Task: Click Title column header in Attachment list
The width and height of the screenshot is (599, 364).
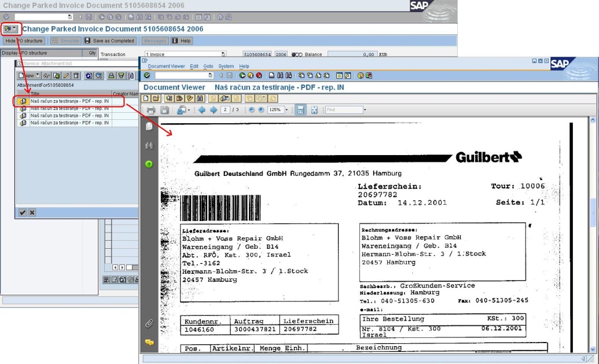Action: click(x=70, y=94)
